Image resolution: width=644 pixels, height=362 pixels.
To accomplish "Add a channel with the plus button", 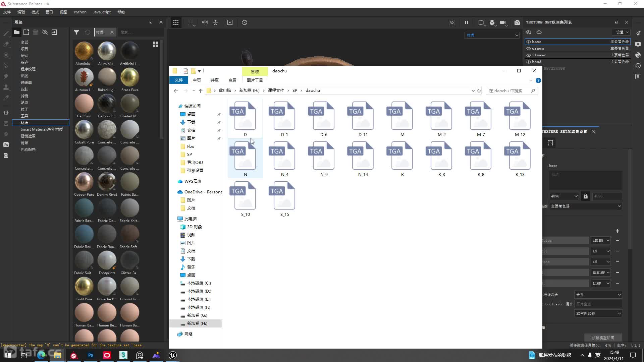I will [618, 231].
